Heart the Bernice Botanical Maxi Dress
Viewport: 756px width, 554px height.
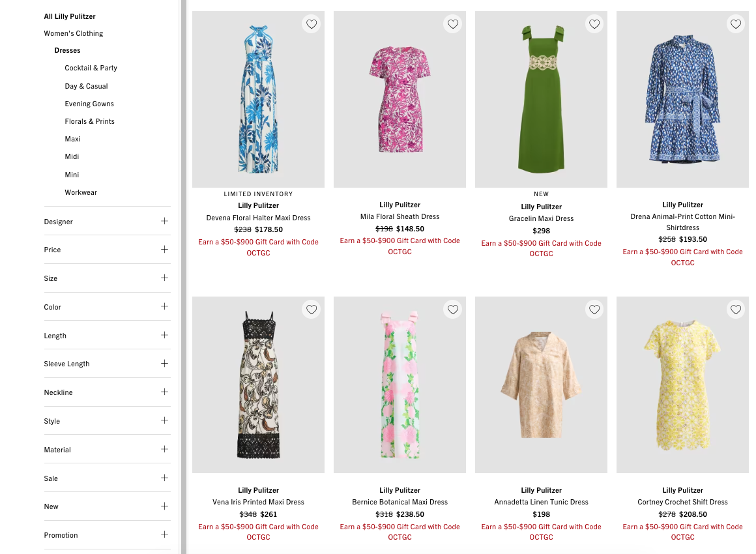click(x=453, y=310)
